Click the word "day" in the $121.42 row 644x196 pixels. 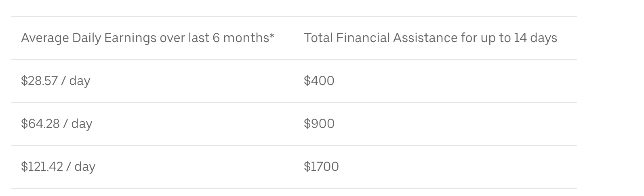(x=85, y=167)
